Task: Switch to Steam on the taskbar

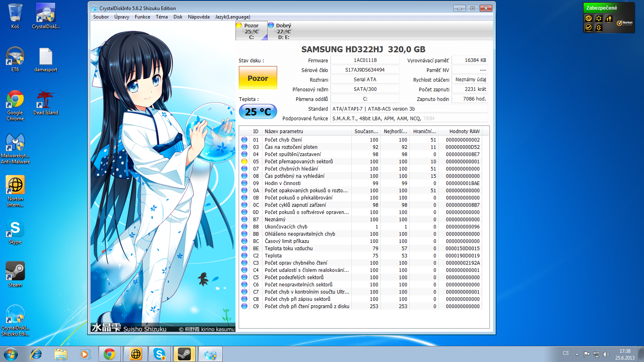Action: [185, 354]
